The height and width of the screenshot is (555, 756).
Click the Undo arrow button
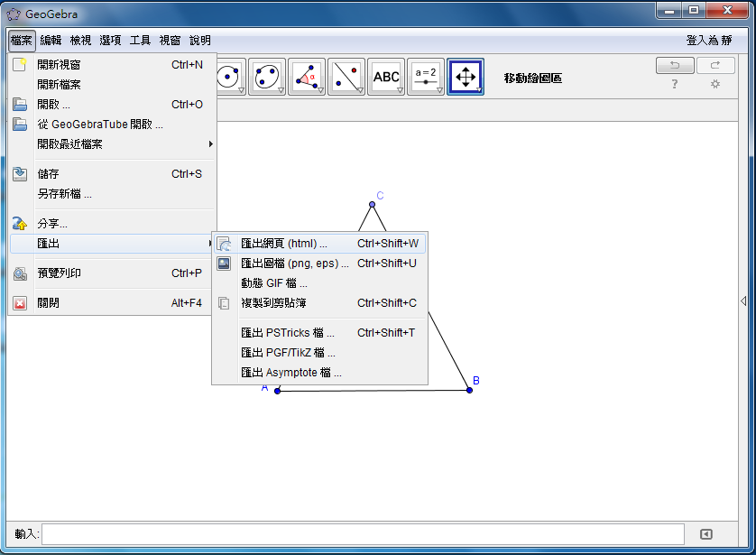tap(675, 65)
